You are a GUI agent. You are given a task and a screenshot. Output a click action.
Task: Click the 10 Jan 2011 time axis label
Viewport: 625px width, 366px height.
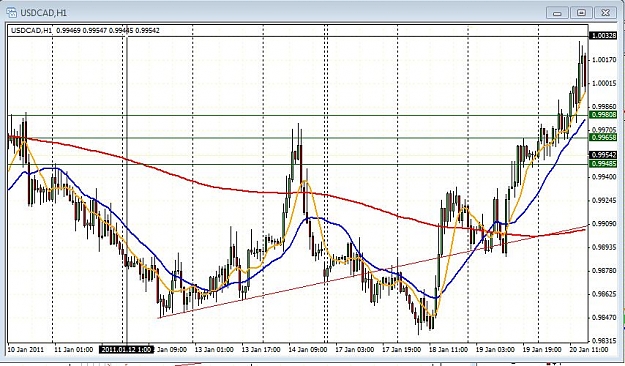pos(26,350)
